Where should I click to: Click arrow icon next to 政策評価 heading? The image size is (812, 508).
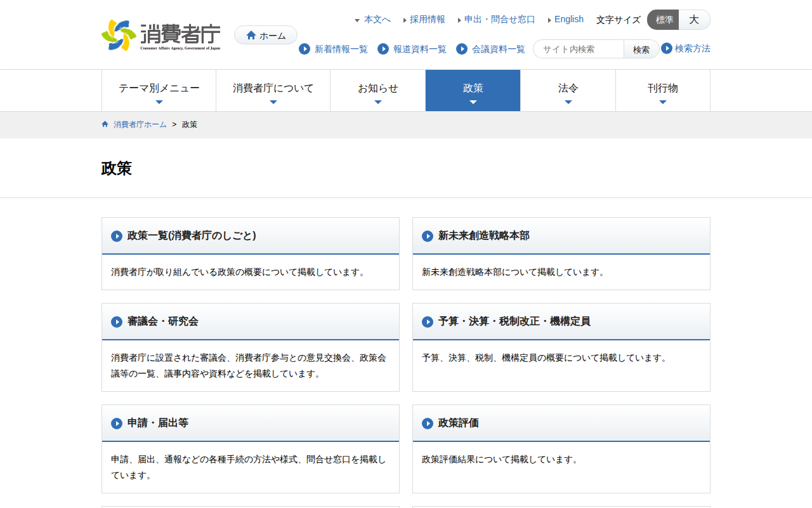428,424
